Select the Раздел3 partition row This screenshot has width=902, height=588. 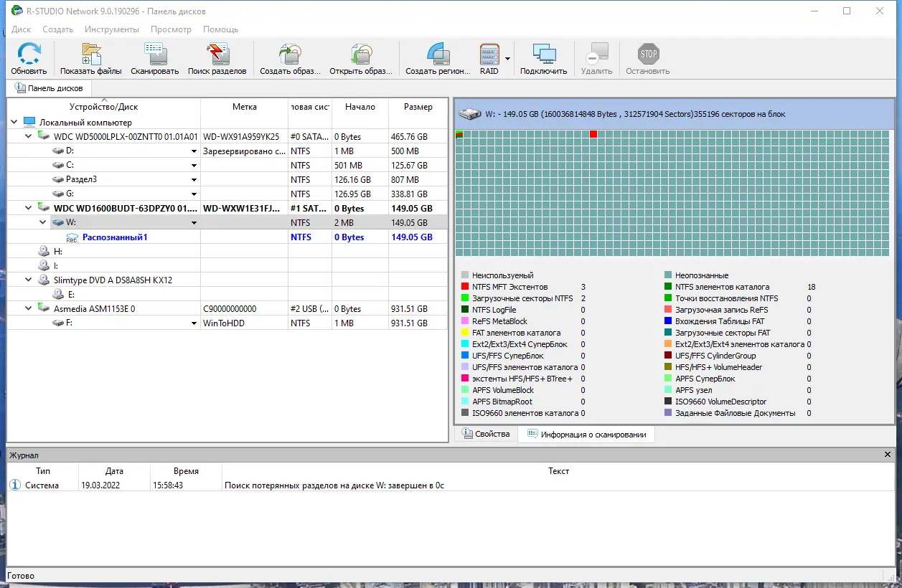(227, 179)
